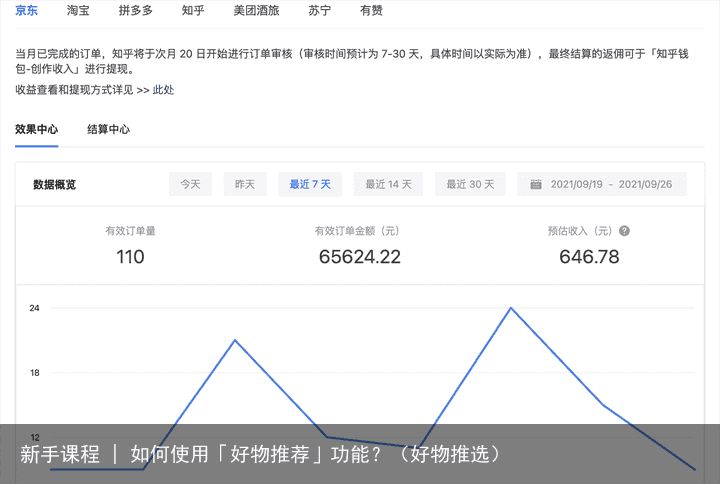The width and height of the screenshot is (720, 484).
Task: Click the 18 axis label
Action: 34,373
